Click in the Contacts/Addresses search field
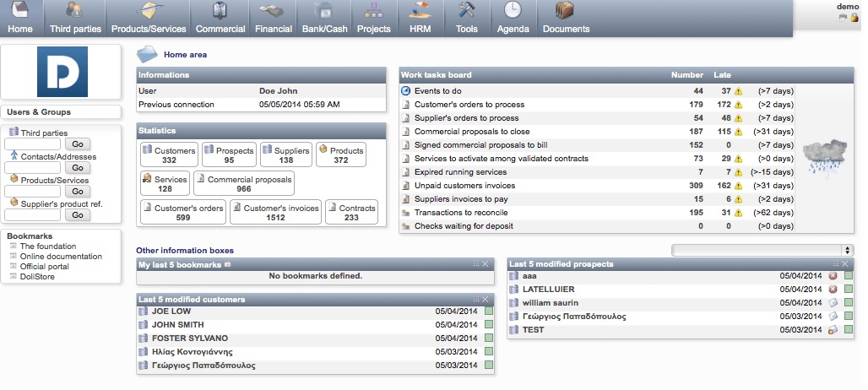The width and height of the screenshot is (868, 390). click(33, 168)
